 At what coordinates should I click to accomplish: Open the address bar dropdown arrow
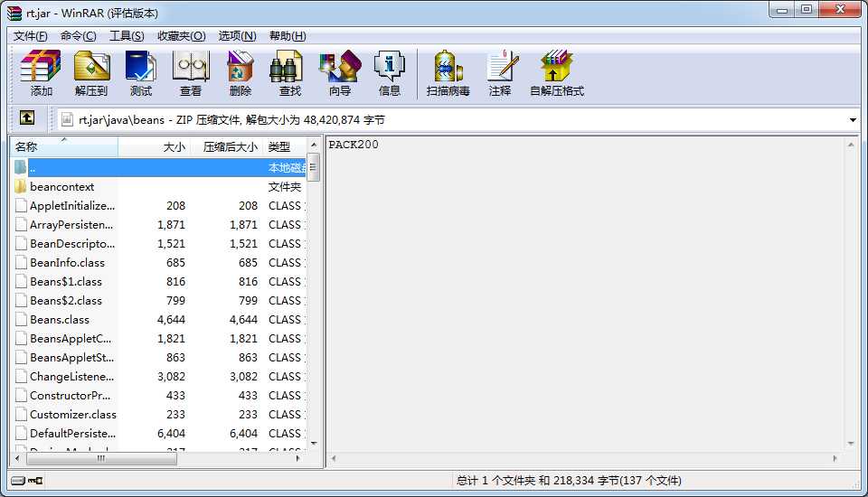[x=853, y=119]
